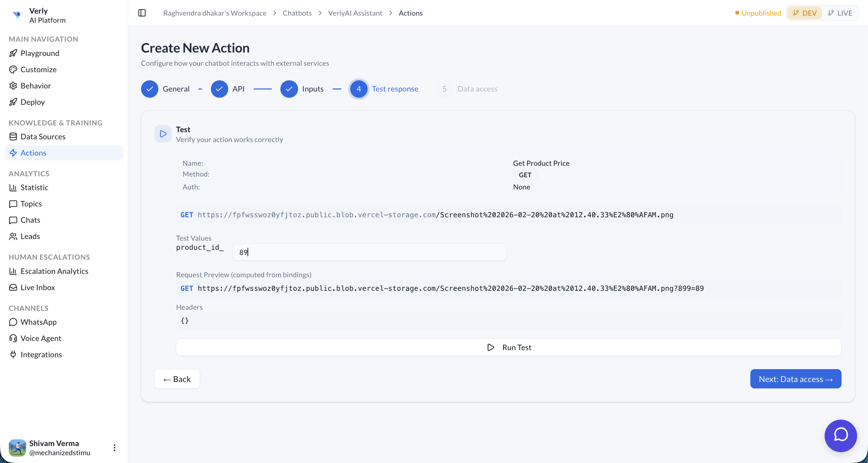The image size is (868, 463).
Task: Switch to DEV environment
Action: point(805,13)
